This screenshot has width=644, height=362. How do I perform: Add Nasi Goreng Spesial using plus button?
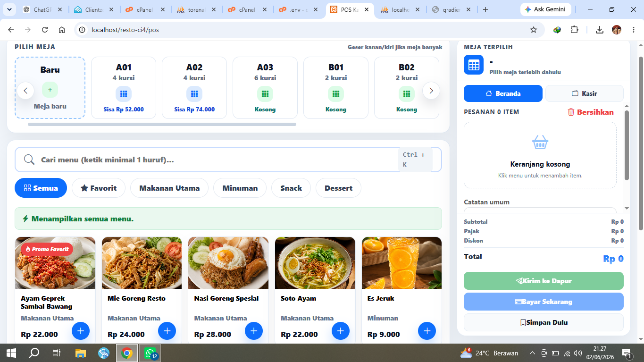point(254,331)
